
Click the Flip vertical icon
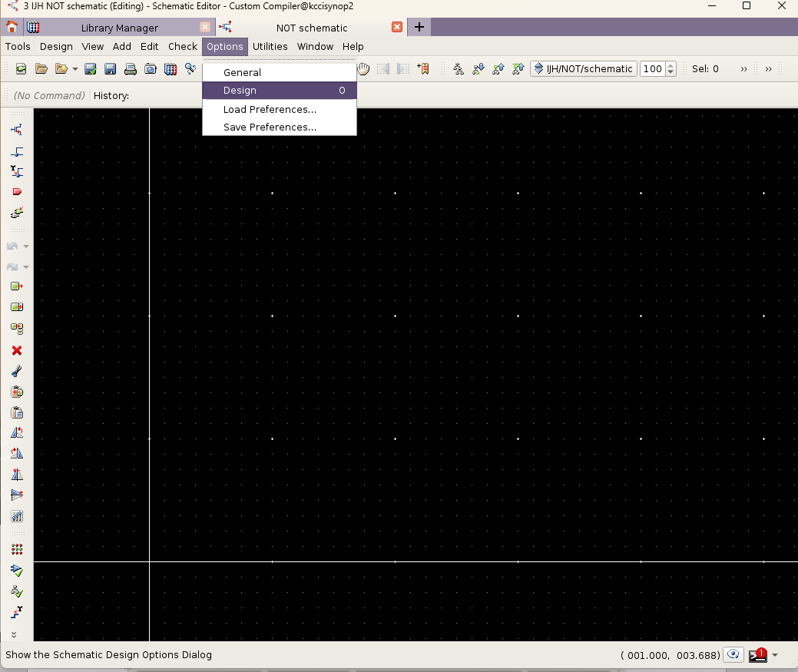point(17,495)
